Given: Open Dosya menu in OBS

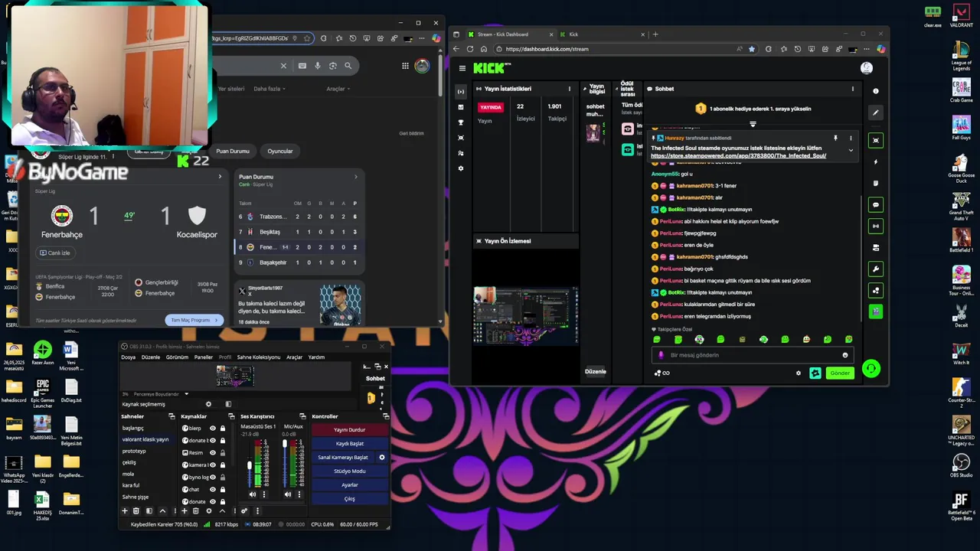Looking at the screenshot, I should [x=128, y=357].
